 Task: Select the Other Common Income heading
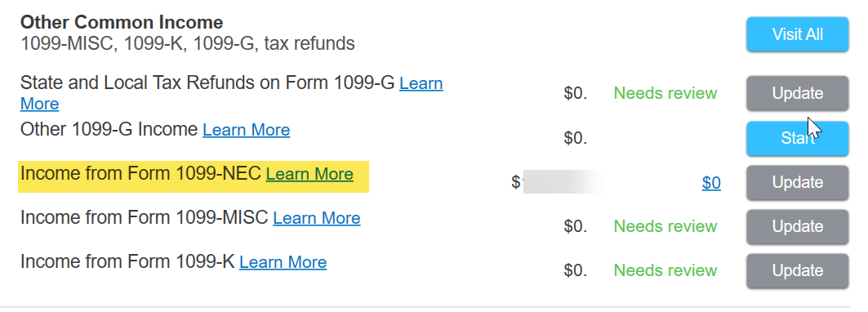122,22
